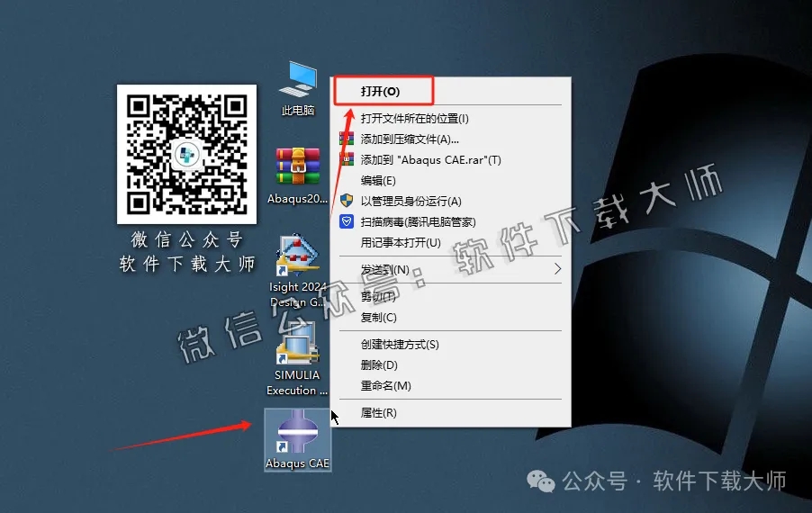The height and width of the screenshot is (513, 812).
Task: Choose 复制(C) in the context menu
Action: 450,317
